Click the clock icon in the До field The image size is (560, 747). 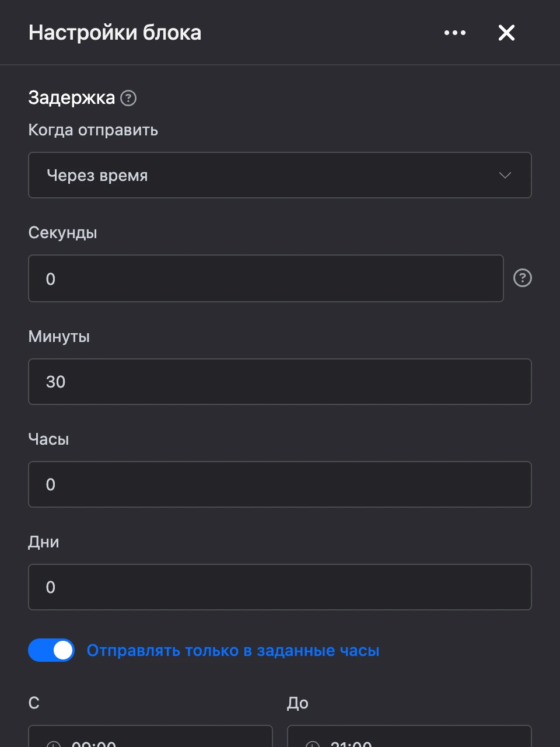pyautogui.click(x=313, y=744)
